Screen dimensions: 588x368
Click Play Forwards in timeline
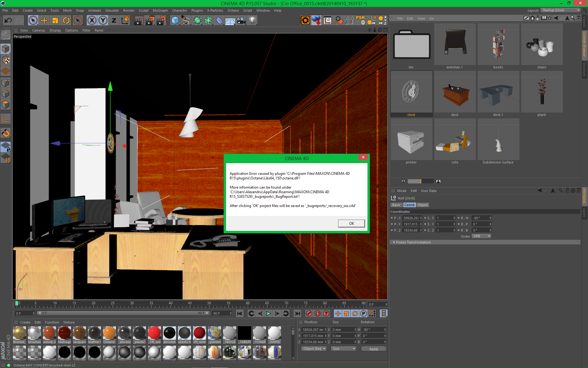[268, 313]
